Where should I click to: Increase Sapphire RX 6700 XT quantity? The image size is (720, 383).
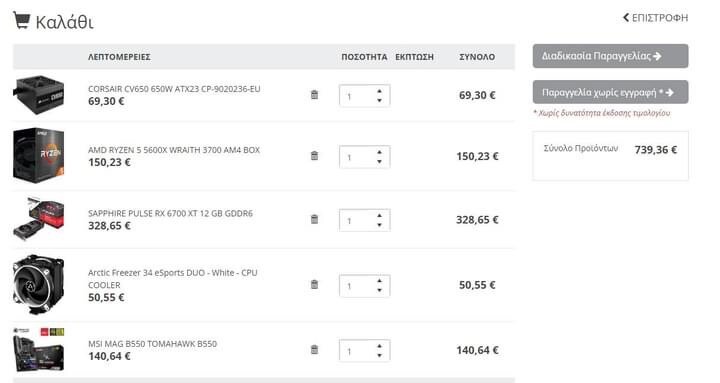379,215
